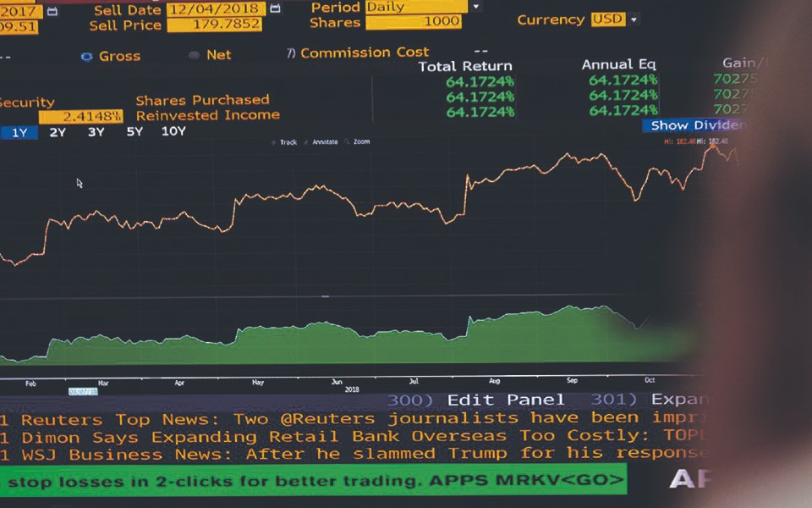Click the Total Return column header
Image resolution: width=812 pixels, height=508 pixels.
pyautogui.click(x=465, y=66)
